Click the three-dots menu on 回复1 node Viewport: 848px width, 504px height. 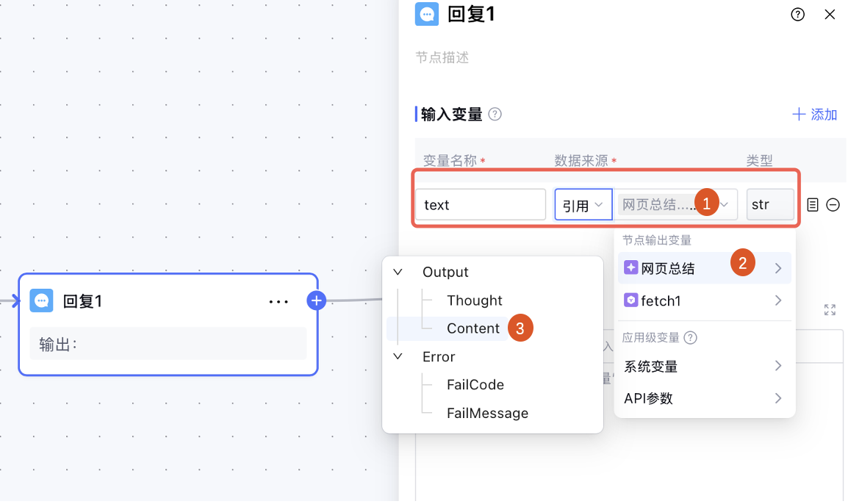pos(279,301)
